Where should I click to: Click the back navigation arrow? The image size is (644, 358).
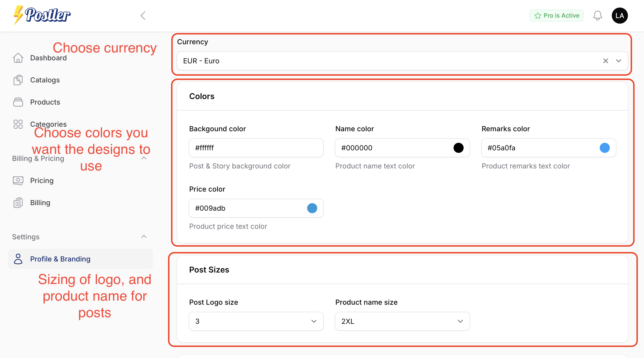click(x=143, y=15)
